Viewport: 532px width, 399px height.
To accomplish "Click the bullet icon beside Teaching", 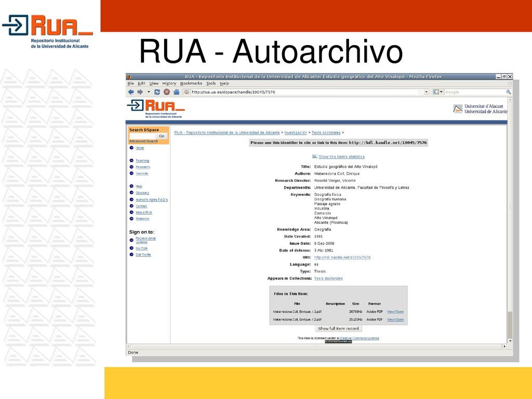I will [131, 161].
